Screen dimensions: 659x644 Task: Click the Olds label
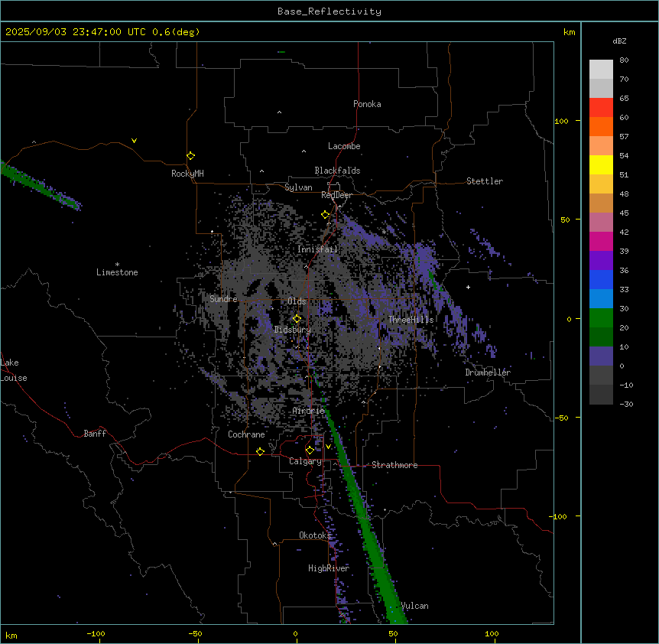tap(297, 301)
